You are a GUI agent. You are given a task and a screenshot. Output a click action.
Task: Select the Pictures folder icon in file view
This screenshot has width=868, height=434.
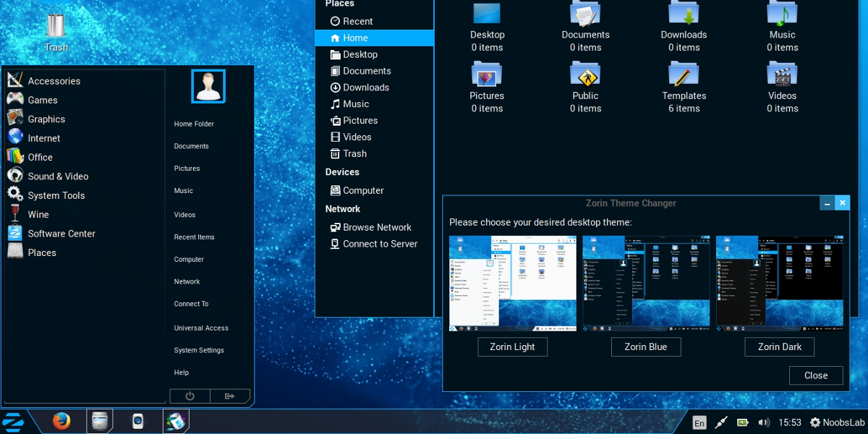488,74
